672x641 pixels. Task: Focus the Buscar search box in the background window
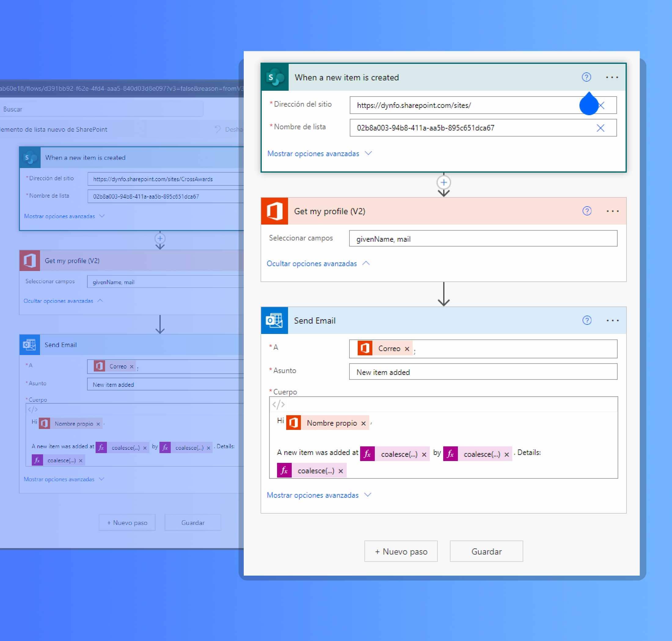[101, 109]
